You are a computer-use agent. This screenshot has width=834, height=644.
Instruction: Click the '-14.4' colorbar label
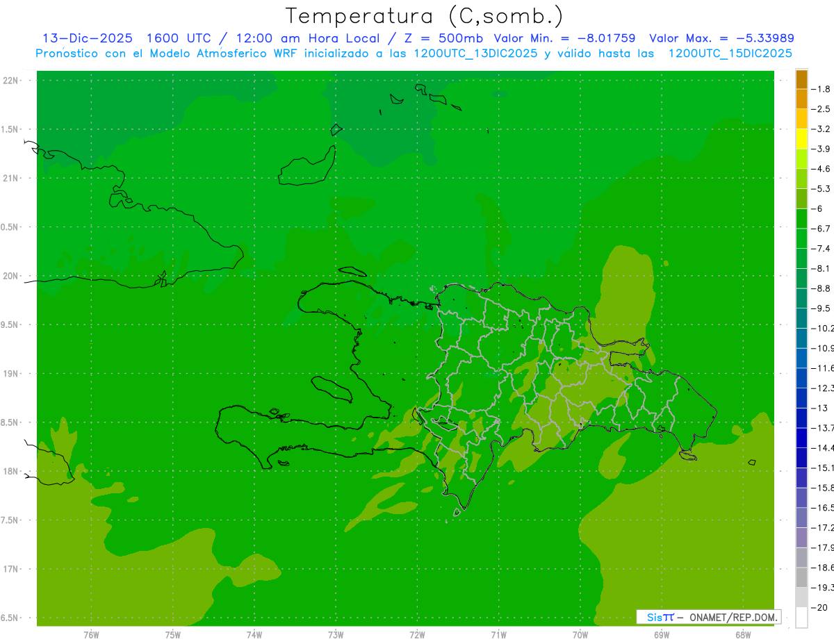(822, 447)
